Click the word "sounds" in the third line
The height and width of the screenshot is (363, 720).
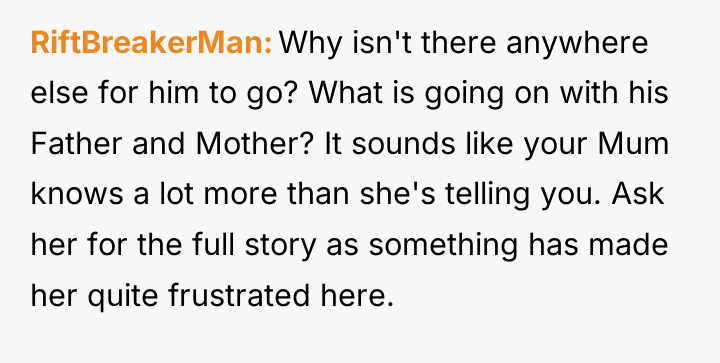tap(404, 144)
